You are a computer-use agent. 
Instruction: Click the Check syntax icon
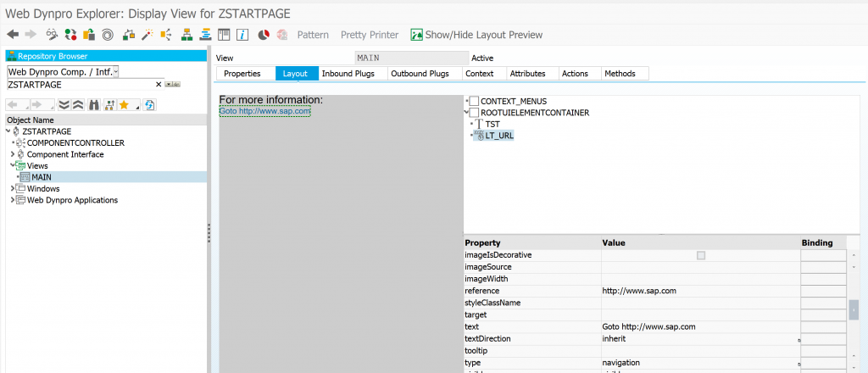(x=129, y=35)
